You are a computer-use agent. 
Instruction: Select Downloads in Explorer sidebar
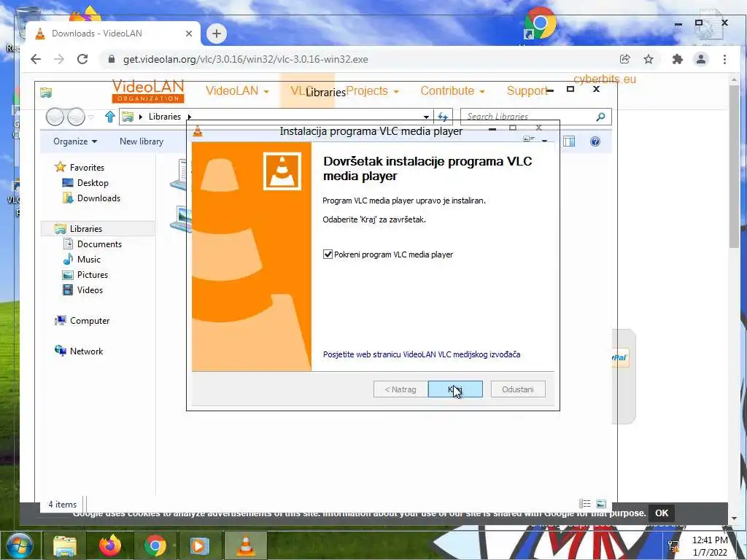point(98,198)
